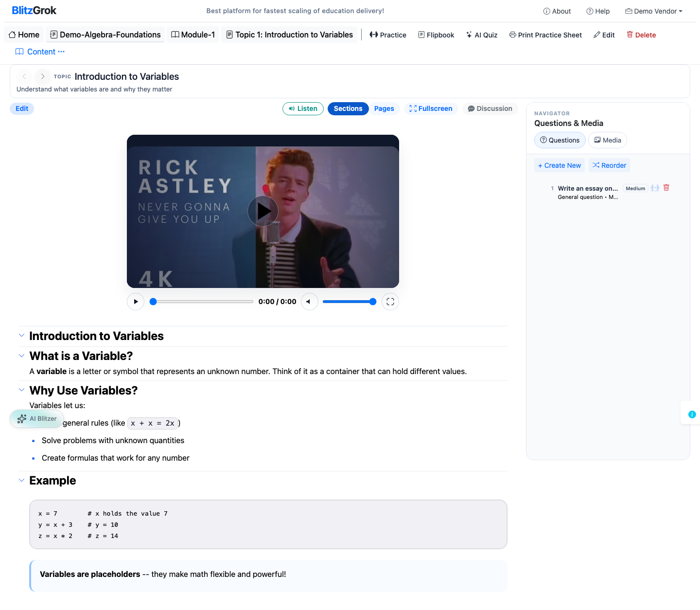The image size is (700, 610).
Task: Go to Home breadcrumb
Action: (24, 35)
